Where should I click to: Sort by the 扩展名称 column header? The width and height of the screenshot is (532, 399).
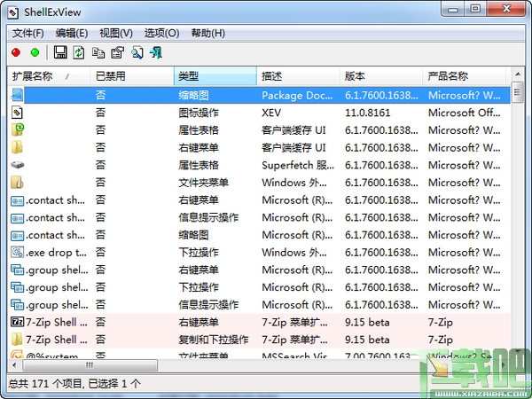tap(49, 76)
